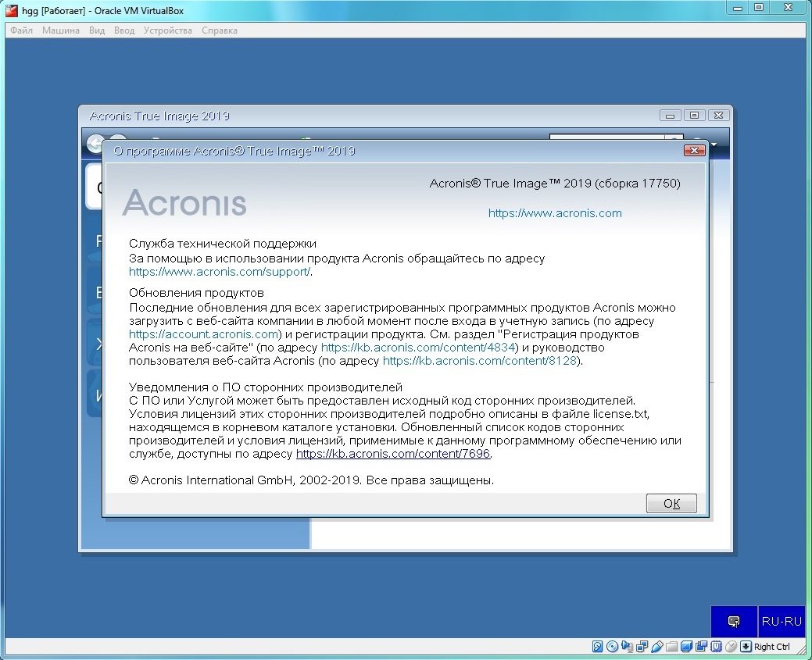Open the account.acronis.com link

coord(203,334)
